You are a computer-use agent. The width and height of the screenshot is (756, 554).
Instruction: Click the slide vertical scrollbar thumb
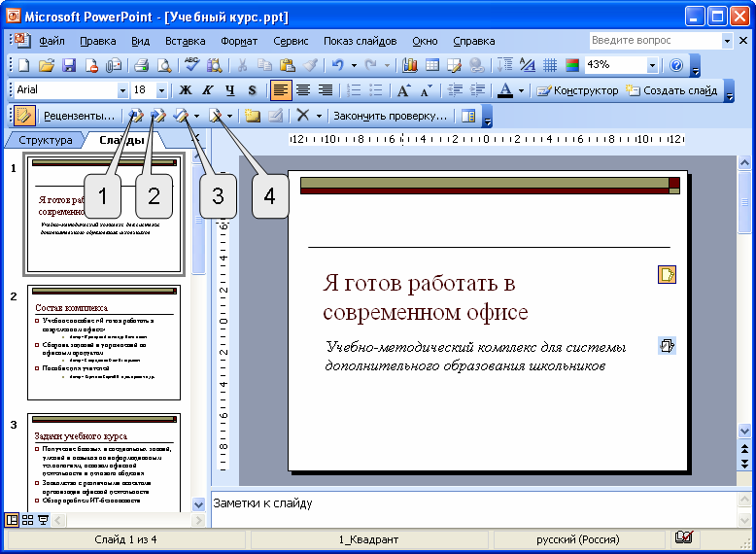click(744, 202)
